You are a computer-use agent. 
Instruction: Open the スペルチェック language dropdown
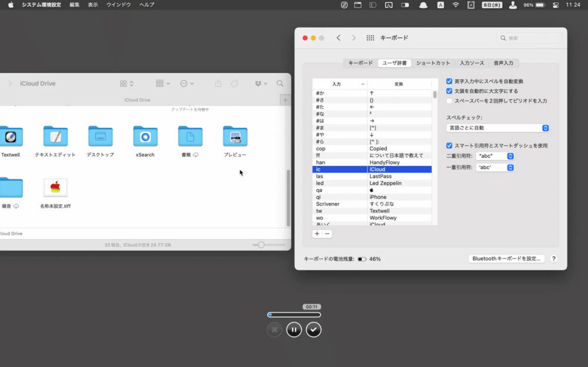click(498, 128)
